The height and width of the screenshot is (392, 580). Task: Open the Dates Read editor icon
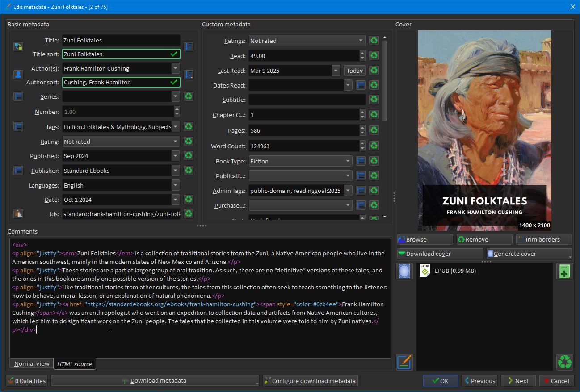click(x=361, y=85)
